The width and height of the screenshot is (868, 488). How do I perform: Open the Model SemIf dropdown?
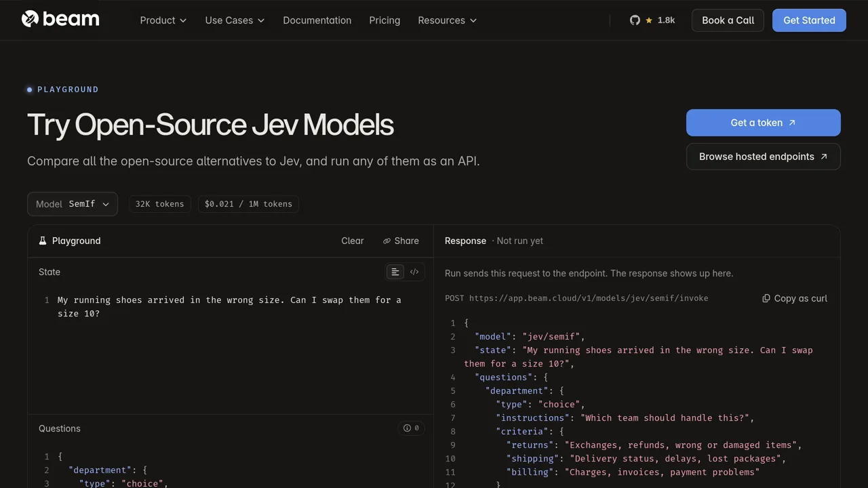tap(73, 204)
